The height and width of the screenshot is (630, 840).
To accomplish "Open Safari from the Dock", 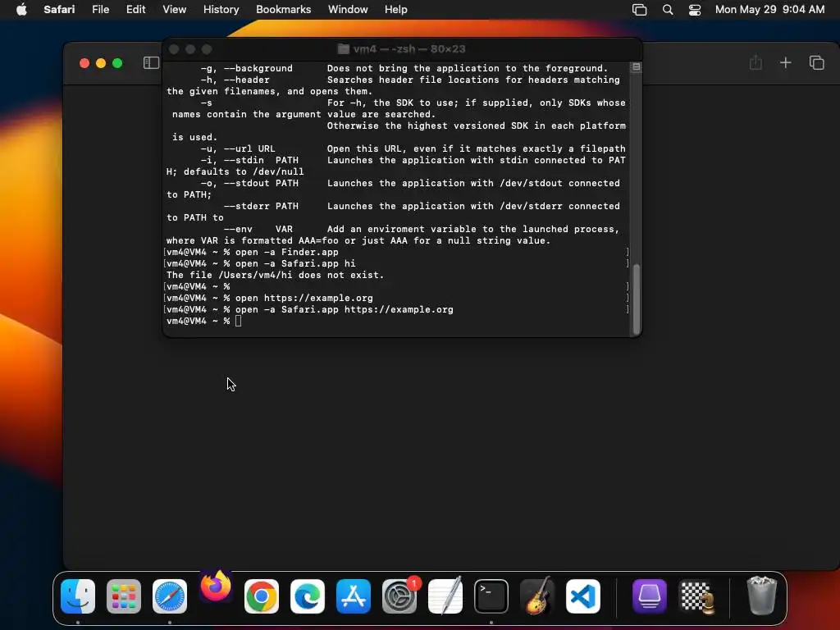I will pyautogui.click(x=170, y=596).
